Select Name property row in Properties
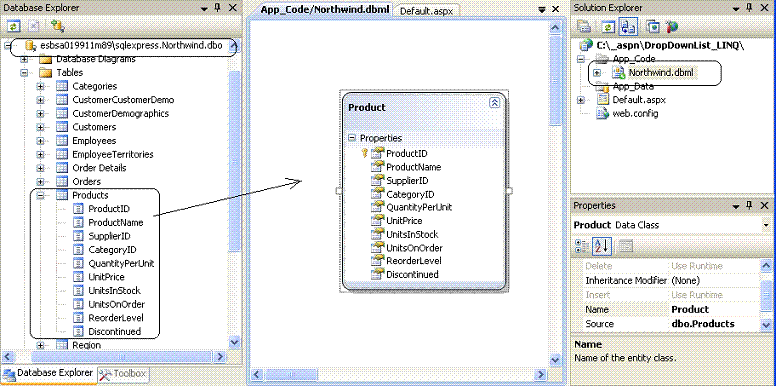 [666, 309]
